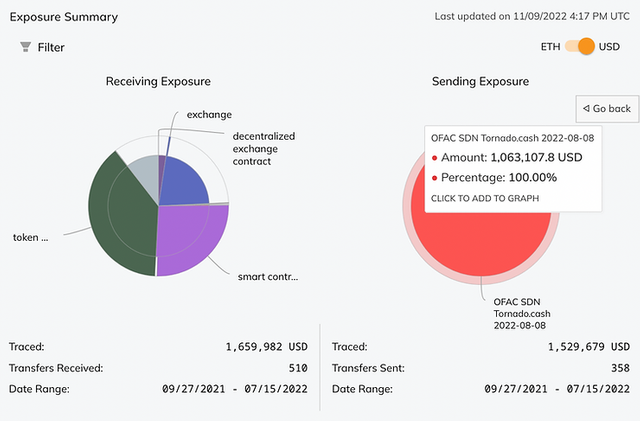Click the "Filter" label text
Viewport: 640px width, 421px height.
[51, 47]
